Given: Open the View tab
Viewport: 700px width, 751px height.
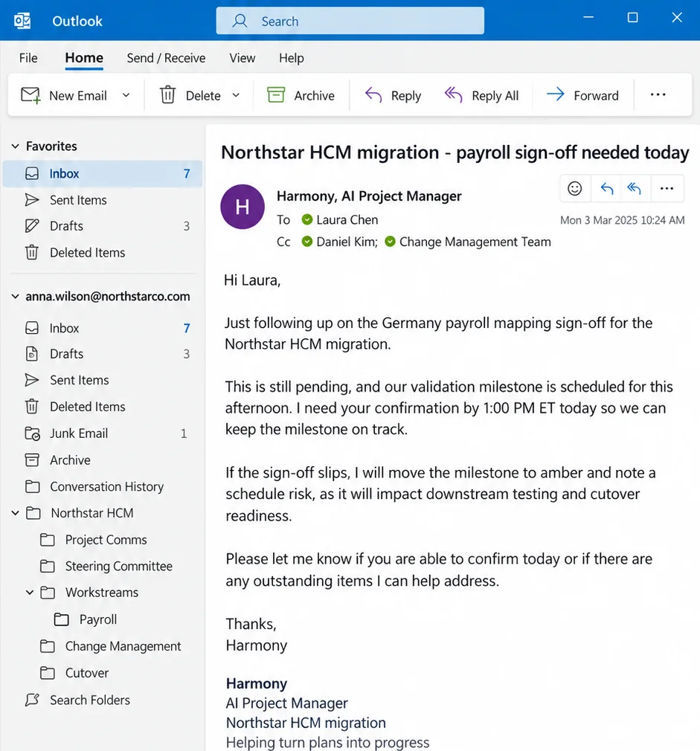Looking at the screenshot, I should pyautogui.click(x=243, y=58).
